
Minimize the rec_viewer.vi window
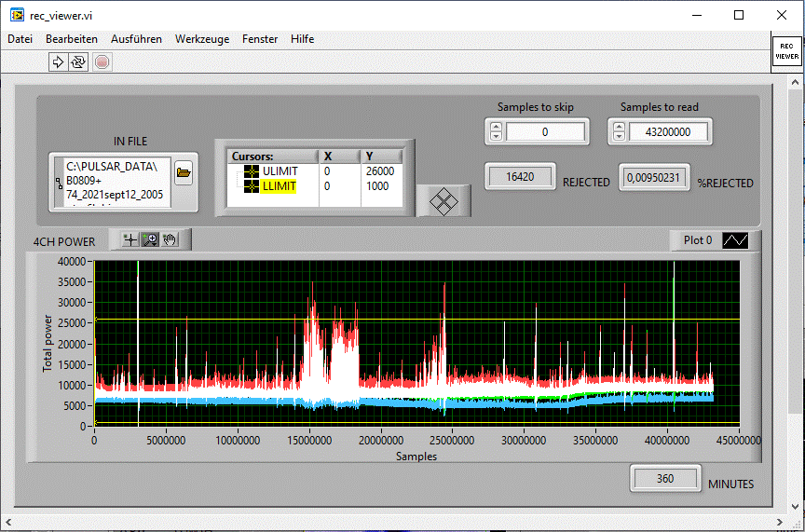click(x=697, y=15)
